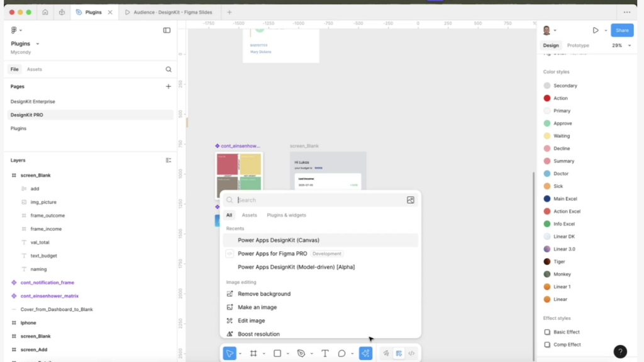Click the Remove background icon
Screen dimensions: 644x362
pyautogui.click(x=230, y=294)
